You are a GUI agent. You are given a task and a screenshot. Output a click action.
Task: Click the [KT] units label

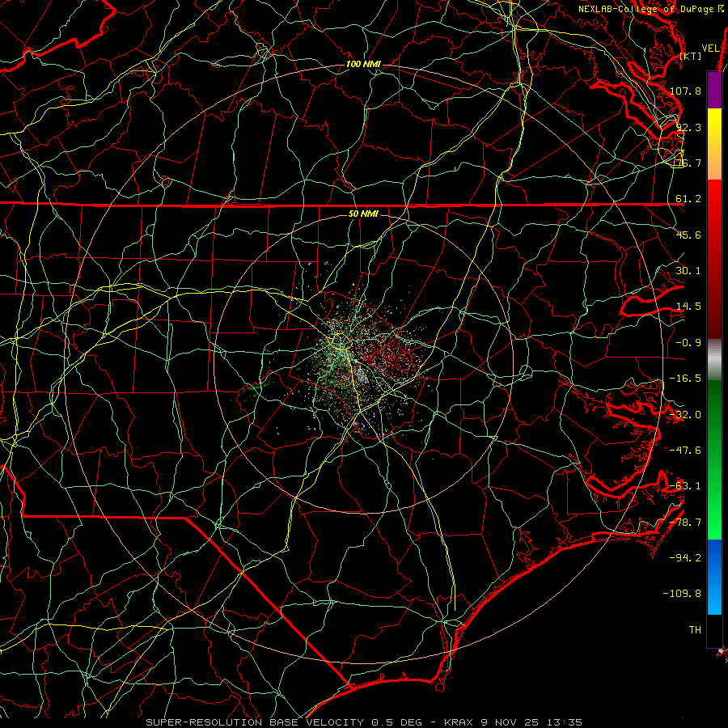(691, 56)
